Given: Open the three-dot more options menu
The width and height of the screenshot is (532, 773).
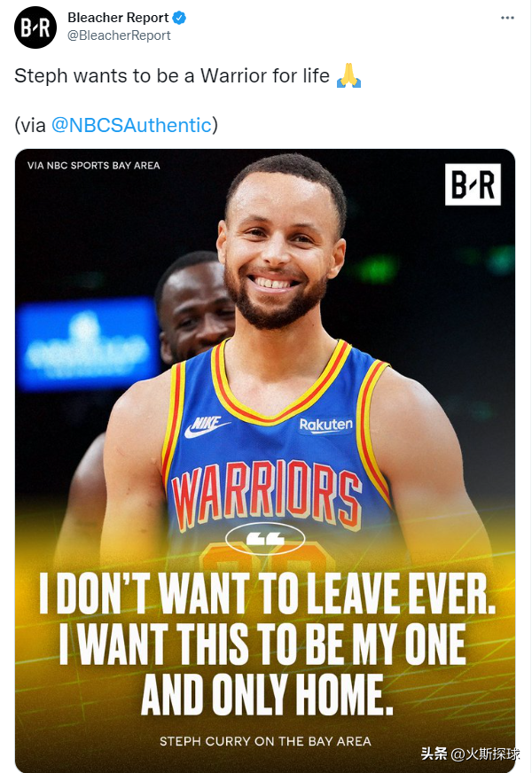Looking at the screenshot, I should tap(507, 18).
